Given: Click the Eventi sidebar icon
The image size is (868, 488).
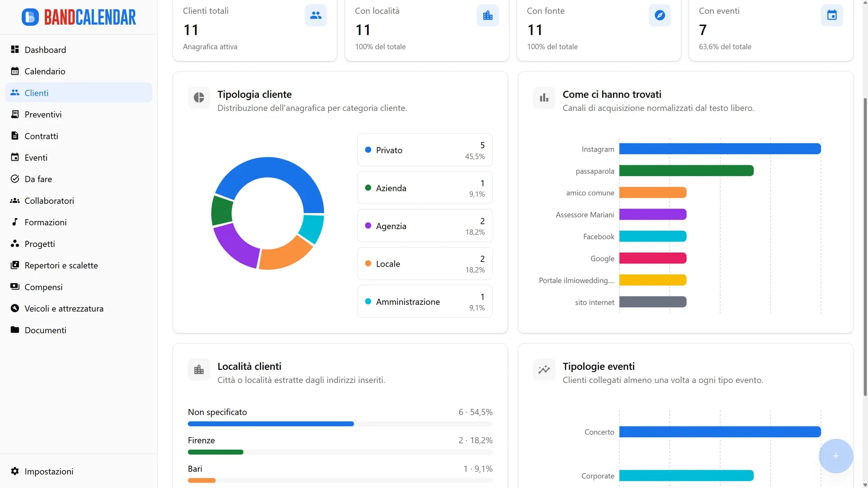Looking at the screenshot, I should [15, 157].
